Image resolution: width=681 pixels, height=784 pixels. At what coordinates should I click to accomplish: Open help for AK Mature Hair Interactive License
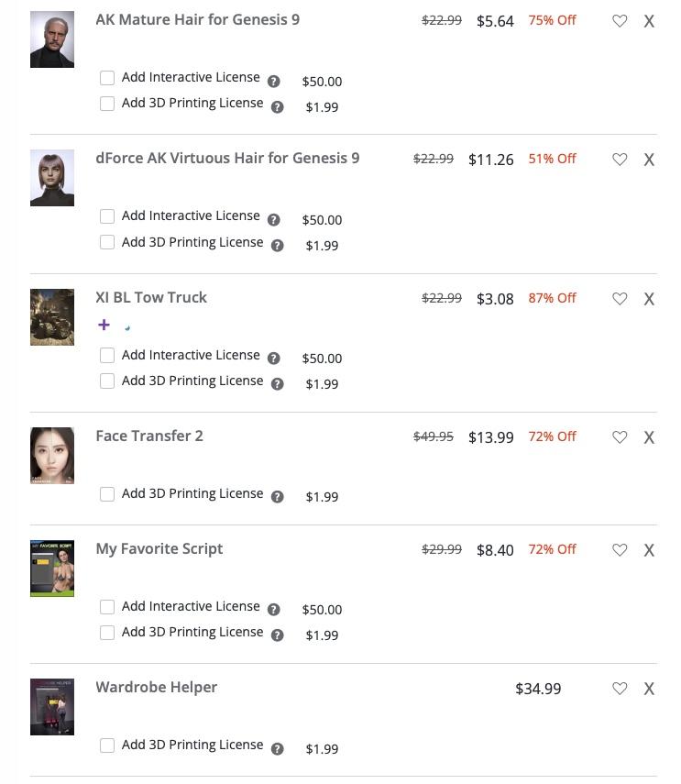tap(273, 81)
